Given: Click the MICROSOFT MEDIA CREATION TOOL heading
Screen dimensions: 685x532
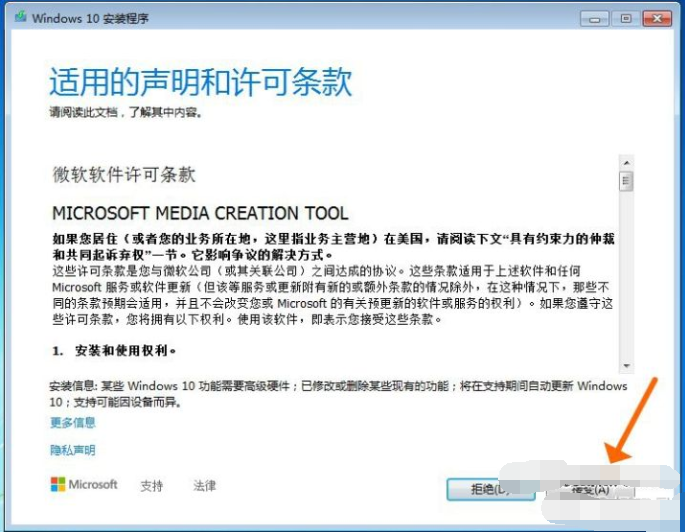Looking at the screenshot, I should (200, 213).
